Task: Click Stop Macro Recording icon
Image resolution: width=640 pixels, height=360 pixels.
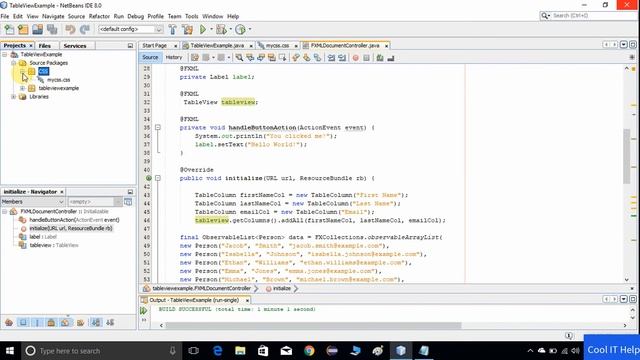Action: click(366, 58)
